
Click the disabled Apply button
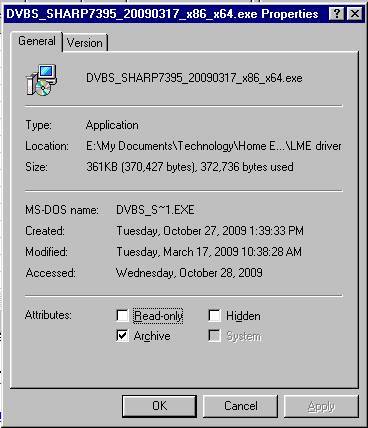(321, 406)
